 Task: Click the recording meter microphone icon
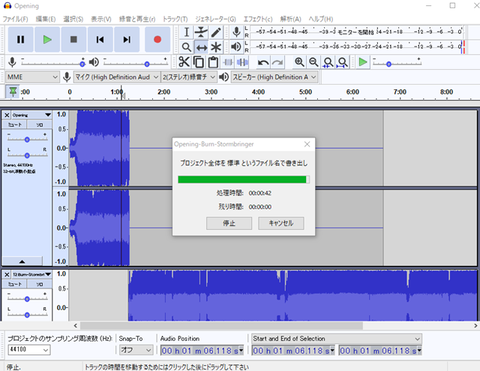tap(236, 32)
